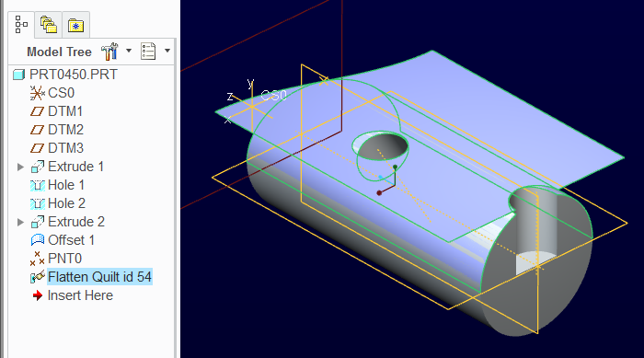Click the Flatten Quilt feature icon
644x358 pixels.
[x=38, y=277]
